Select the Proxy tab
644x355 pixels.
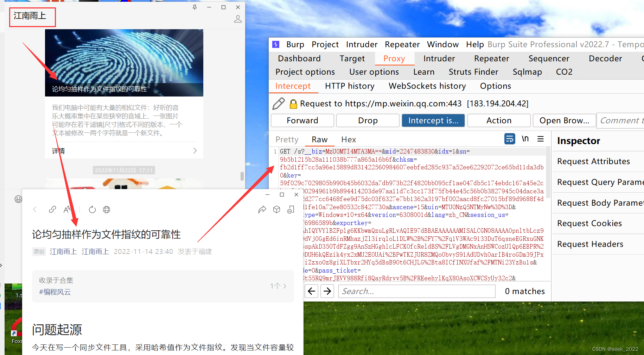[394, 58]
